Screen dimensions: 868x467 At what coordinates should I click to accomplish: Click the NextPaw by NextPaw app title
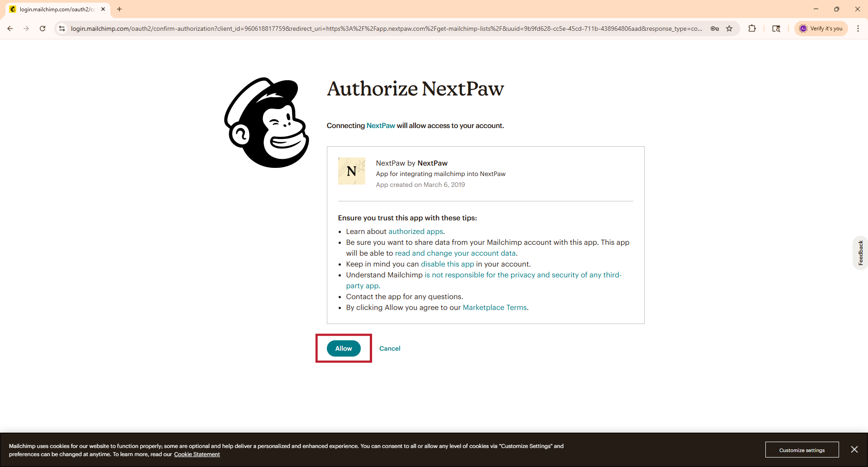(412, 163)
